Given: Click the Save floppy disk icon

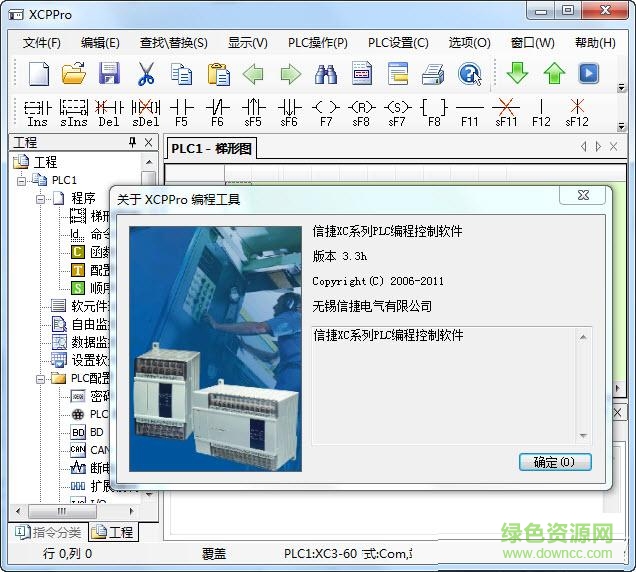Looking at the screenshot, I should point(109,74).
